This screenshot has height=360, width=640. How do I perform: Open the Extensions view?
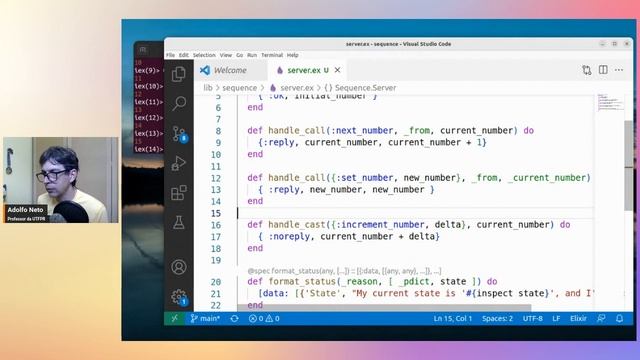(178, 193)
